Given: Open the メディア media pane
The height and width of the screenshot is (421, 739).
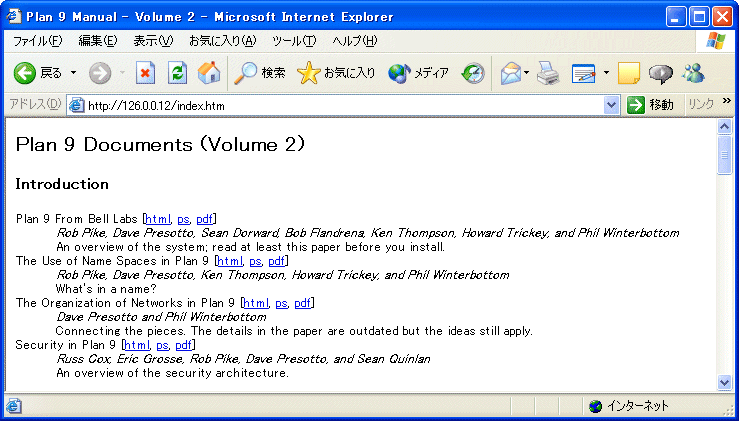Looking at the screenshot, I should [418, 73].
